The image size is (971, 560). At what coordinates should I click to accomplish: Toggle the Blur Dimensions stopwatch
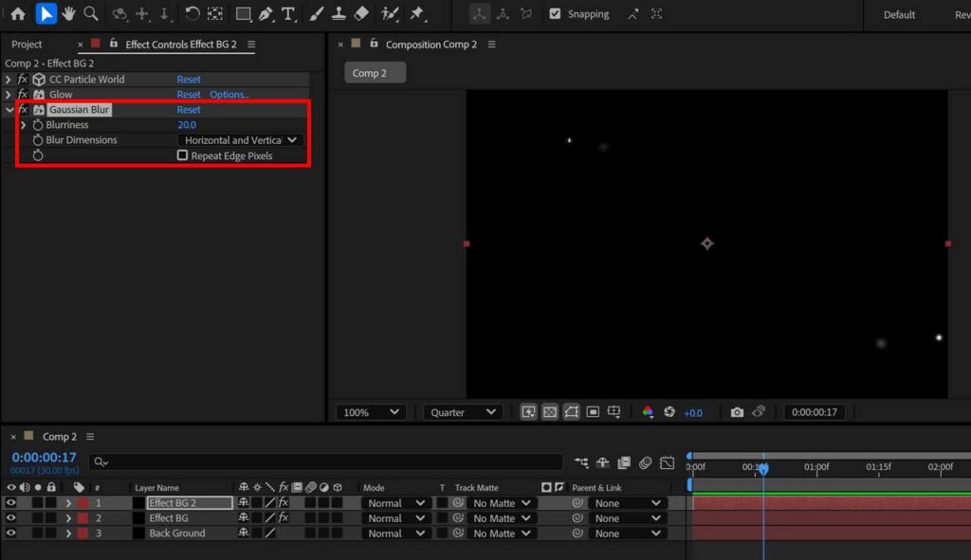click(38, 140)
